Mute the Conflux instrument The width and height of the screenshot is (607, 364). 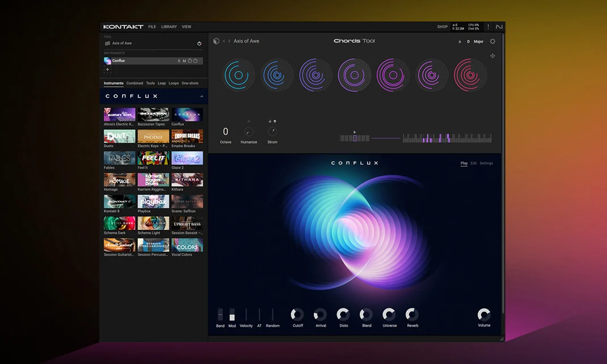pyautogui.click(x=184, y=61)
